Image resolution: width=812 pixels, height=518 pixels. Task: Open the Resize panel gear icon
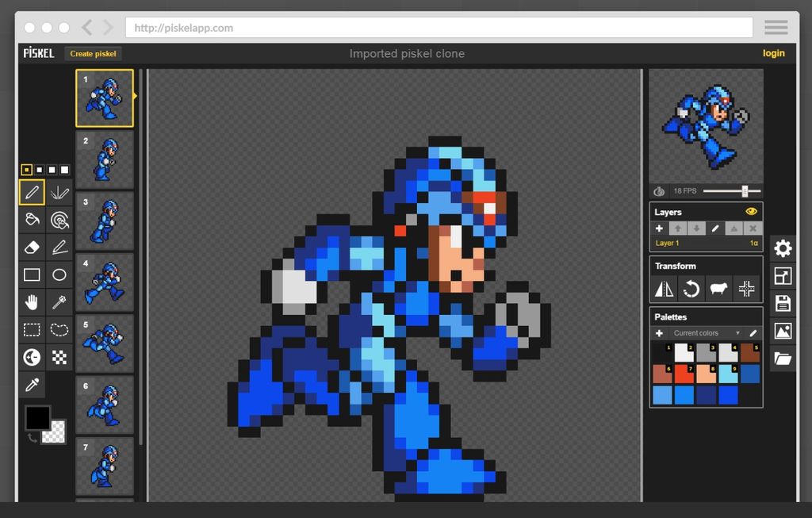click(x=784, y=275)
